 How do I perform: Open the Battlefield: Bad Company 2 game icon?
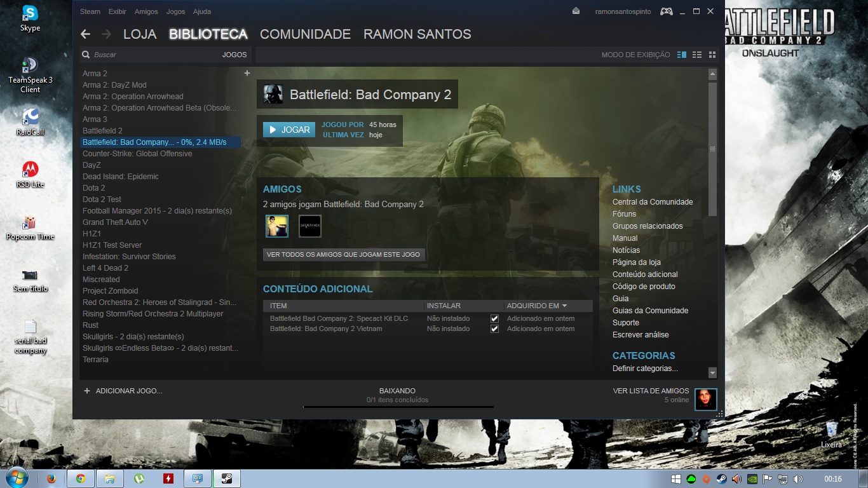pyautogui.click(x=273, y=94)
